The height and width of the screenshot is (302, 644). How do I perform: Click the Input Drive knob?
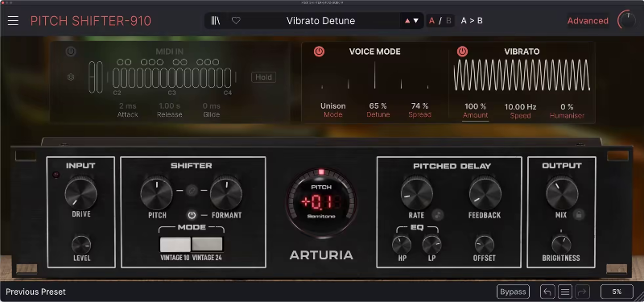[81, 193]
